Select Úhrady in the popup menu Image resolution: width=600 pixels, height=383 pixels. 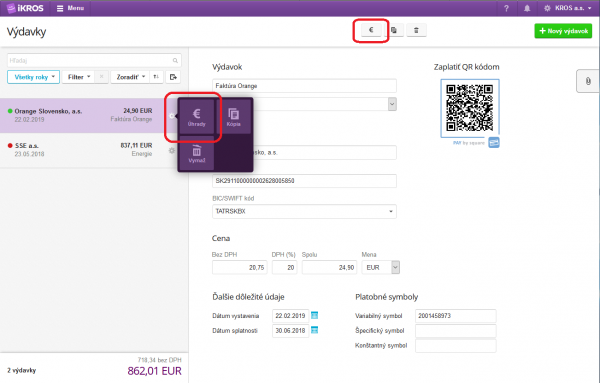pos(196,117)
